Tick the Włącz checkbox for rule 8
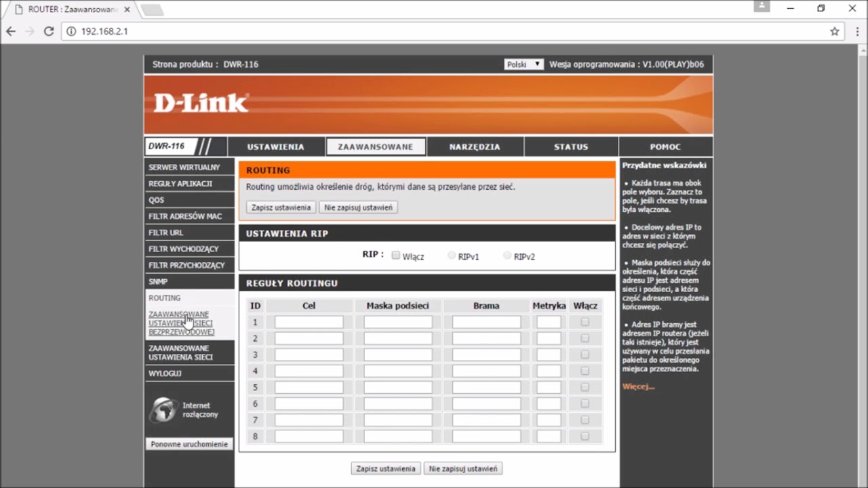 [x=585, y=436]
